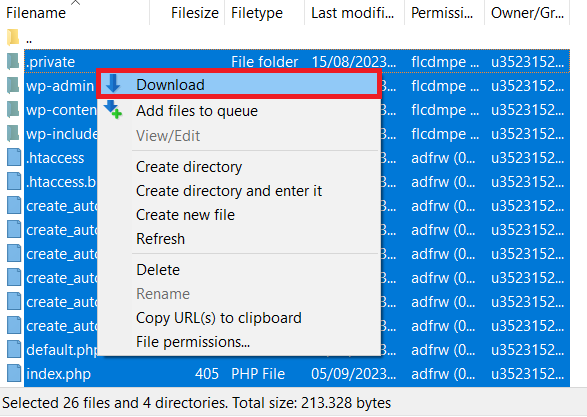The width and height of the screenshot is (587, 417).
Task: Select the wp-admin folder name
Action: coord(60,86)
